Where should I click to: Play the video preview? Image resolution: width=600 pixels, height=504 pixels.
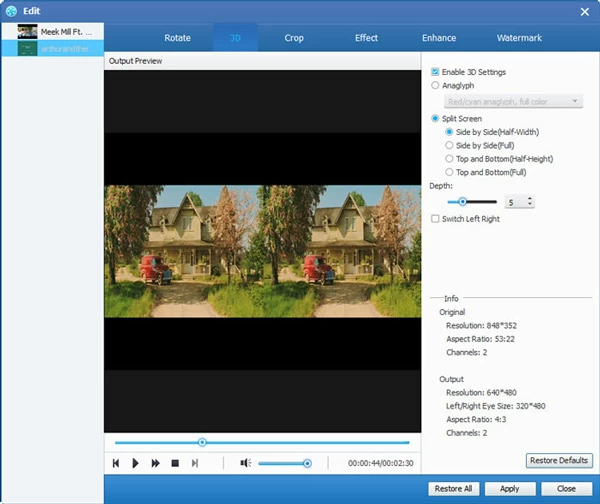(x=136, y=463)
